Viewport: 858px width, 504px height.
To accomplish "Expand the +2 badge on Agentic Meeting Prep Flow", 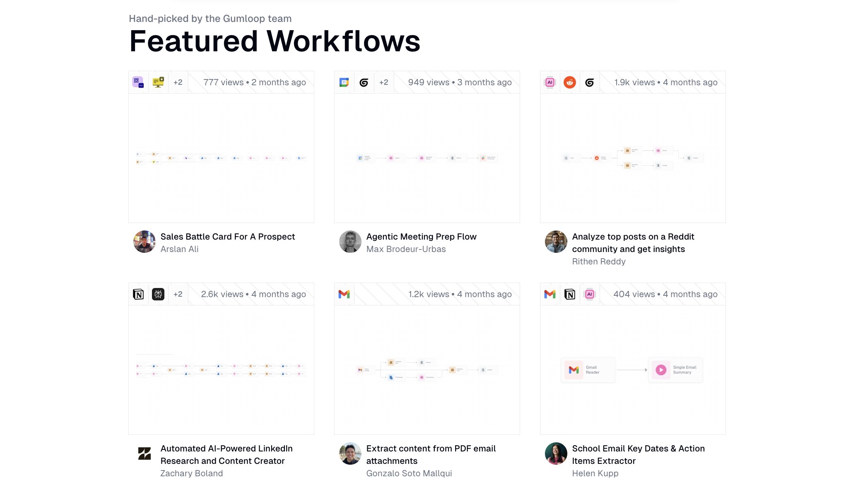I will [384, 82].
